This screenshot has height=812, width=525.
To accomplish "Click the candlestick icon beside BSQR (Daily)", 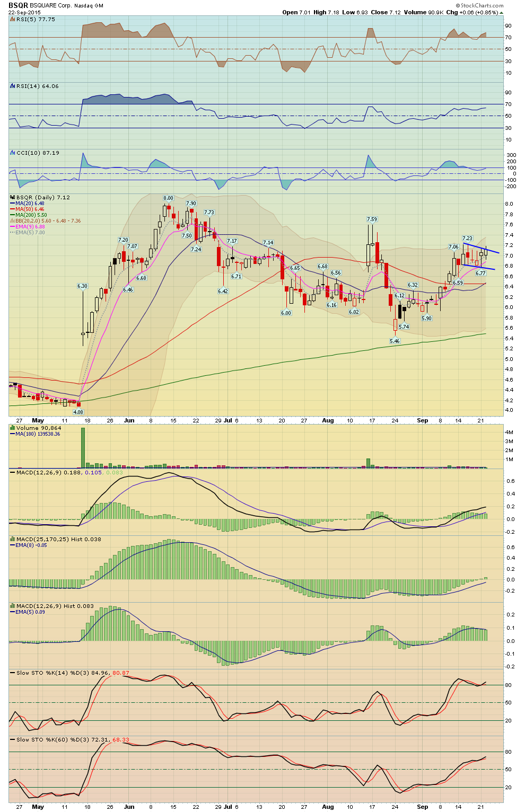I will 12,198.
